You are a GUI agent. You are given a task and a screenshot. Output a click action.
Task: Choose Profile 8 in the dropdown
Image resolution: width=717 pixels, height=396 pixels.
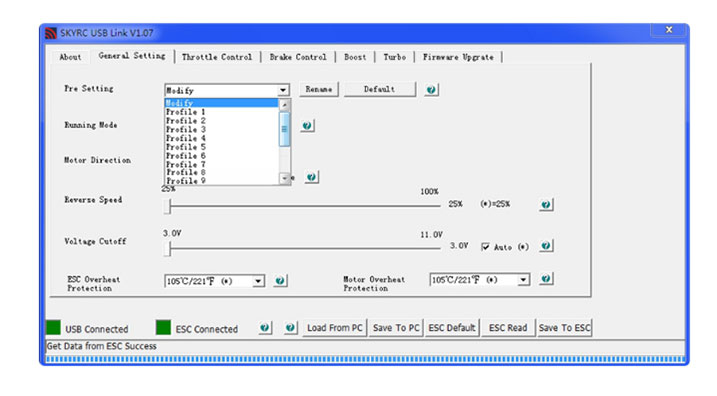(221, 172)
